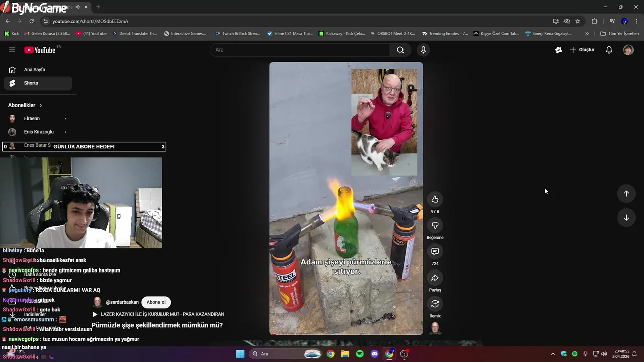Open Elraenn subscription channel
This screenshot has height=362, width=644.
(x=38, y=119)
